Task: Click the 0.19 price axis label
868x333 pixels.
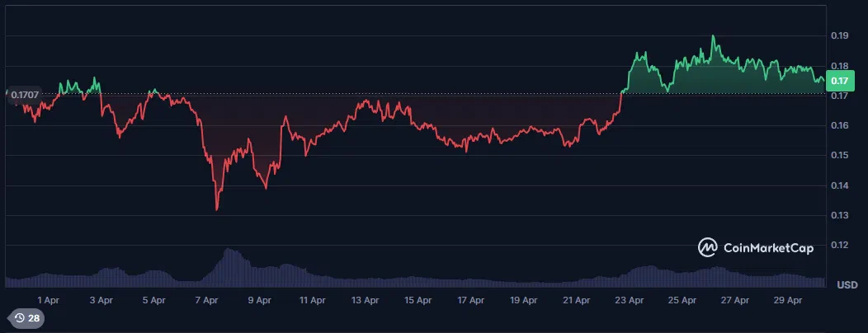Action: (x=840, y=36)
